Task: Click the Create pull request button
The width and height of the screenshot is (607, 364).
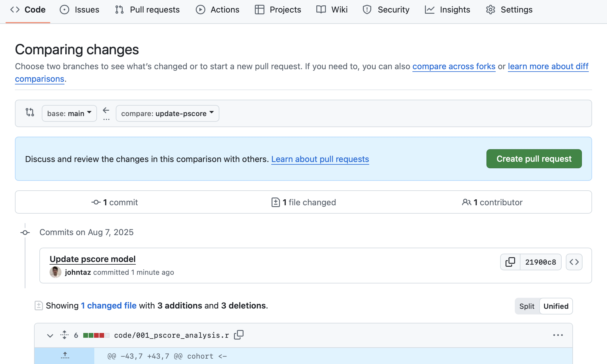Action: pos(534,159)
